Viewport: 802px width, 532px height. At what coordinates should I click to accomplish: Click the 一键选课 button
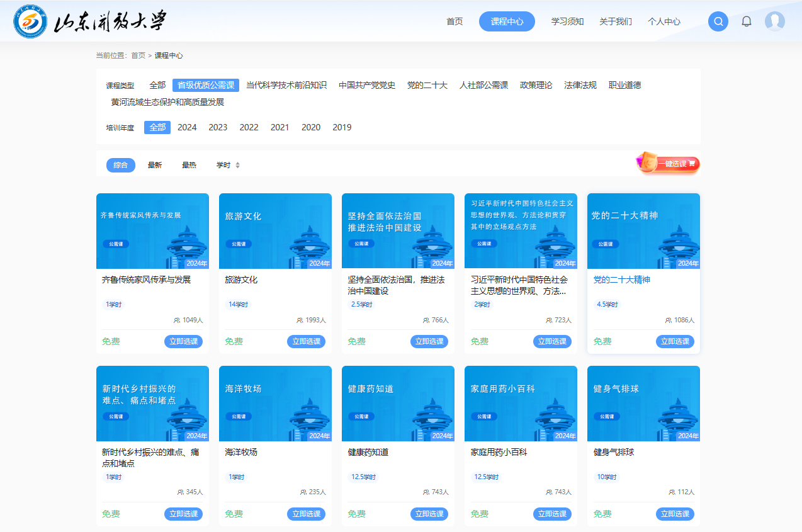tap(669, 164)
